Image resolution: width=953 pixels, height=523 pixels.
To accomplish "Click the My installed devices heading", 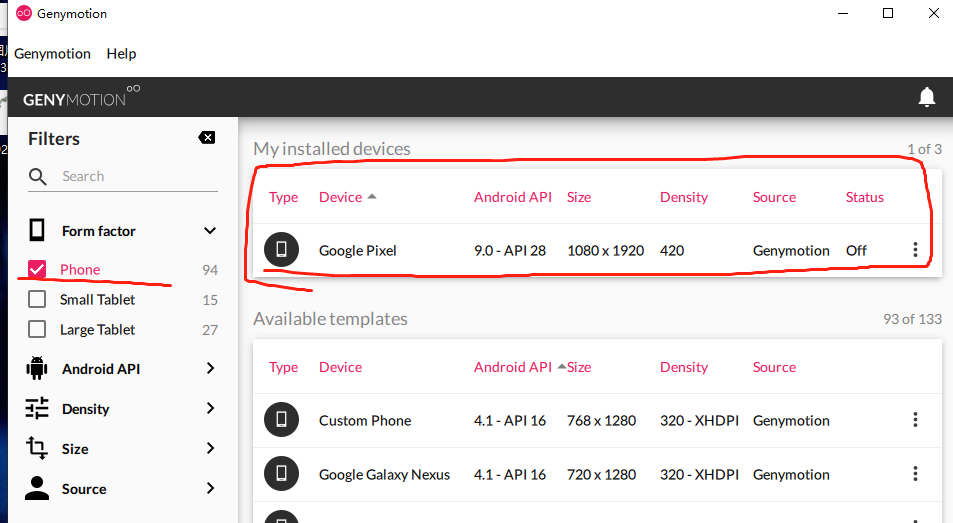I will [332, 149].
